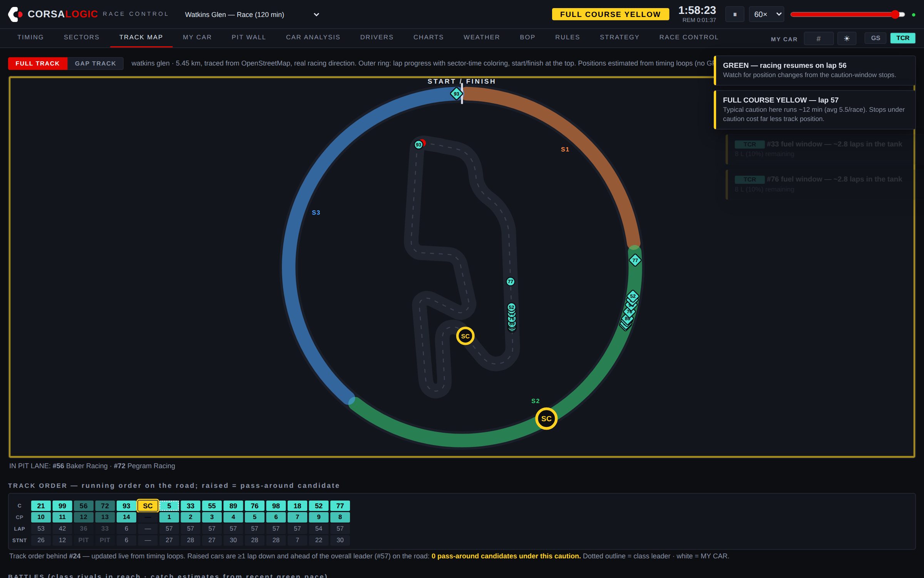Open the RACE CONTROL tab
Screen dimensions: 924x578
point(689,37)
